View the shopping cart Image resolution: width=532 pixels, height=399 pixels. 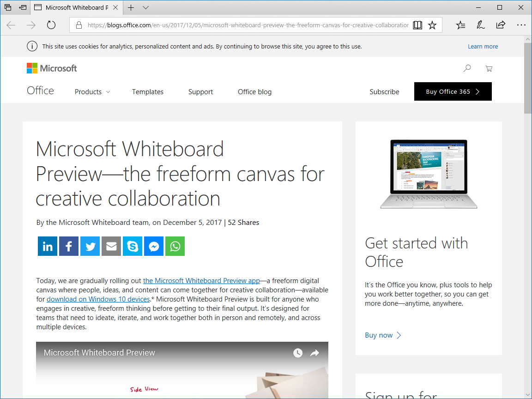point(489,68)
